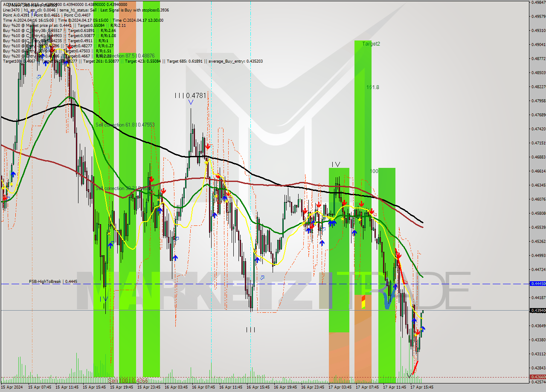
Task: Click the 'I I I 0.4781' wave label
Action: (x=191, y=95)
